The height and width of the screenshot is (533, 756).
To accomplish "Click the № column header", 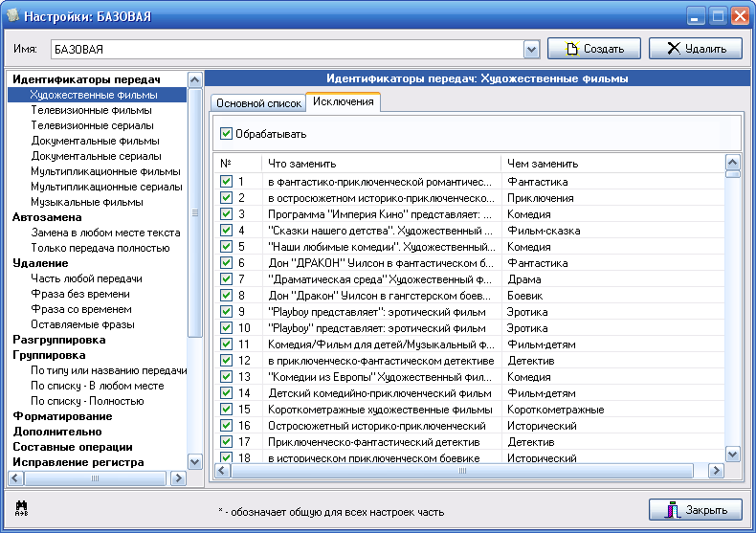I will [238, 164].
